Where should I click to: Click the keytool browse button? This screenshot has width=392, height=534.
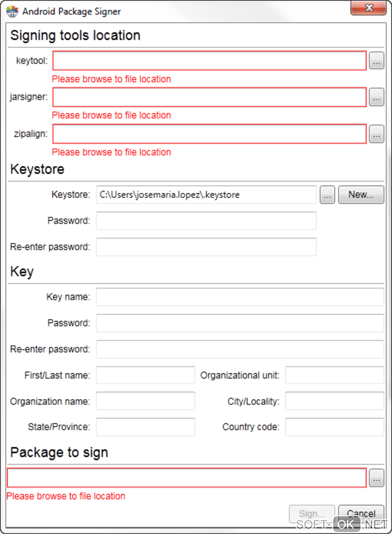pyautogui.click(x=376, y=61)
